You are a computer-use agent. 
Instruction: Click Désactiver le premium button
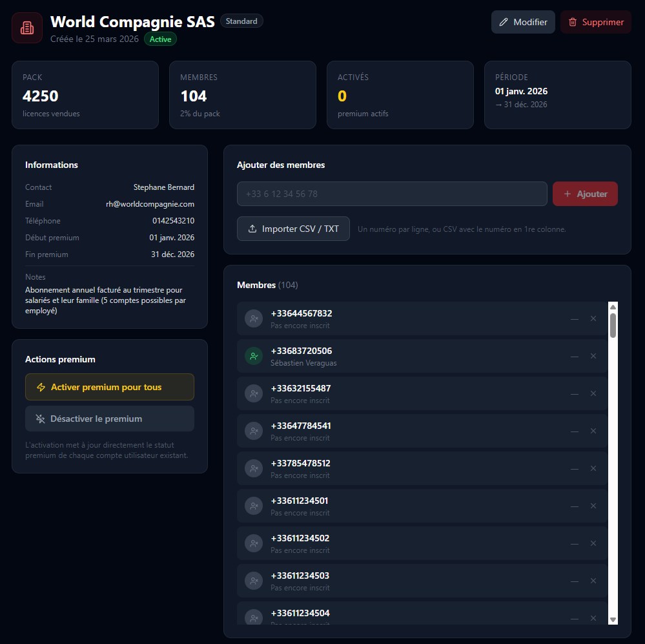tap(109, 419)
